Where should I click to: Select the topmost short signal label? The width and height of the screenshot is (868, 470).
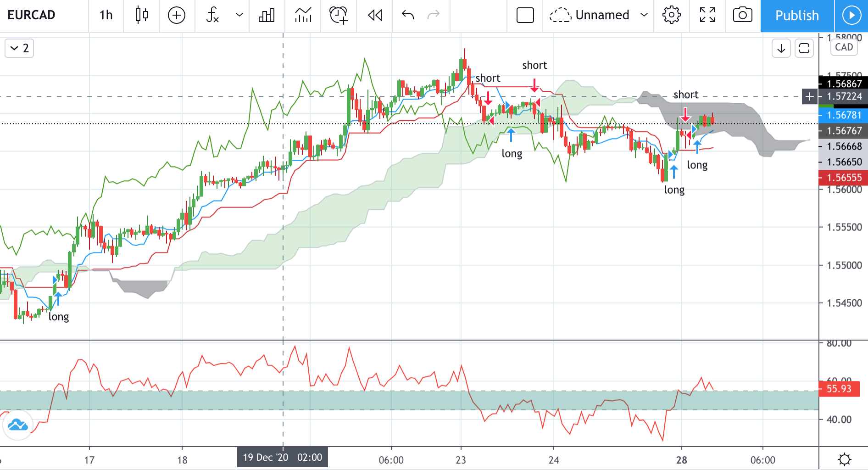point(534,65)
